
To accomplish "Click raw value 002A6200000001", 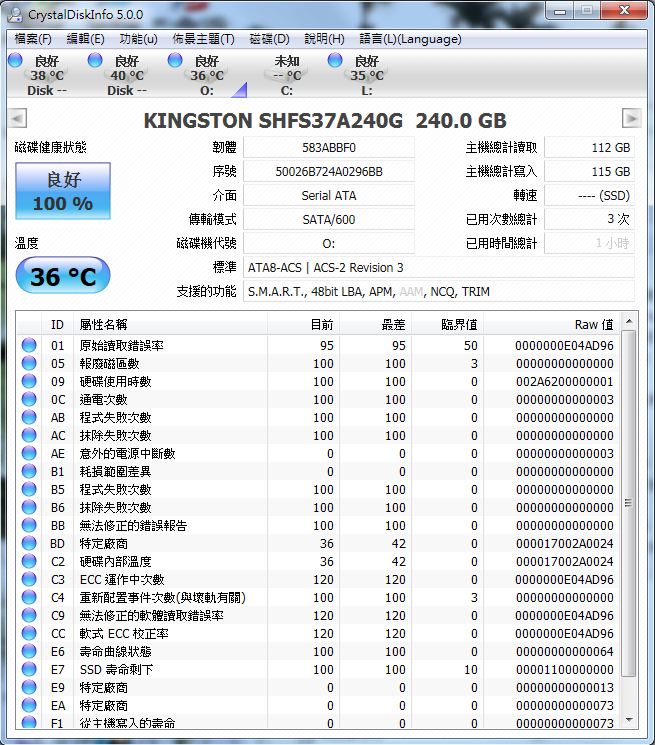I will 564,382.
